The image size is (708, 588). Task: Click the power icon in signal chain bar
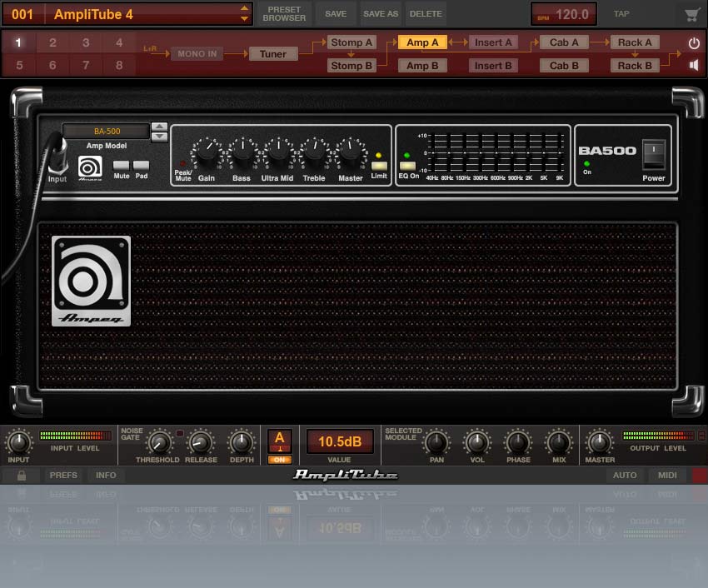(x=694, y=43)
